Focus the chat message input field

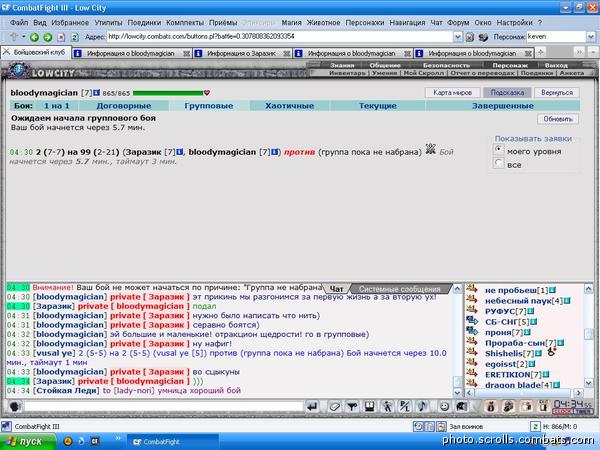click(163, 406)
